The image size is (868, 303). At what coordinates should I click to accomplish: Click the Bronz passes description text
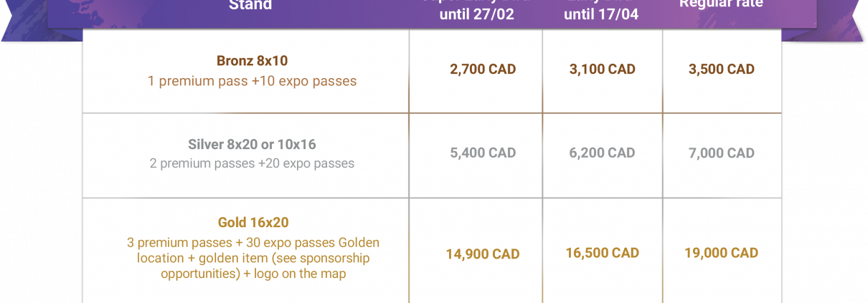252,81
